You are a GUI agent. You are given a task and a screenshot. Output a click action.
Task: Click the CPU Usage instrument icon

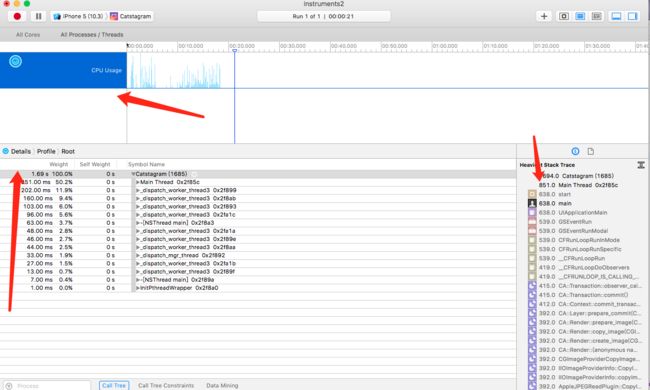[x=15, y=61]
